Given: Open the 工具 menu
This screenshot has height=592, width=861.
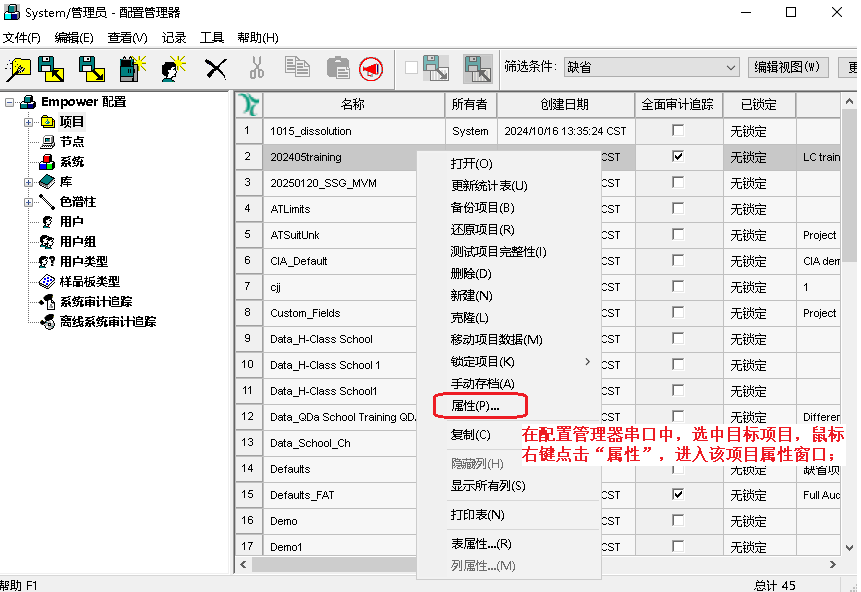Looking at the screenshot, I should pos(211,38).
